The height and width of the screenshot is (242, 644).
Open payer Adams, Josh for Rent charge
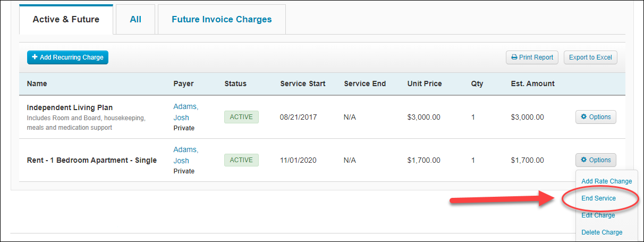pos(185,155)
